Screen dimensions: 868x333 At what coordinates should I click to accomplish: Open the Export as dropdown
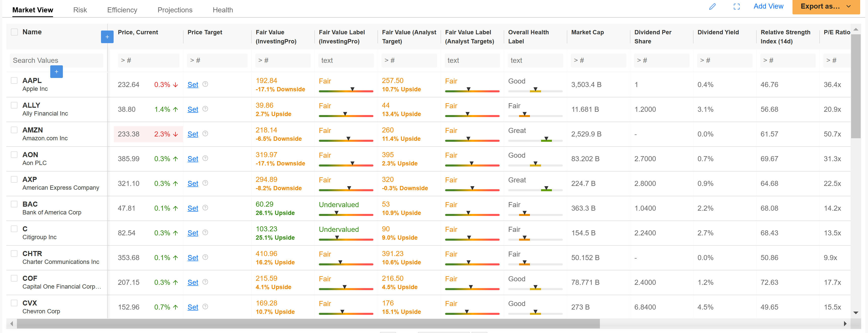click(x=826, y=7)
